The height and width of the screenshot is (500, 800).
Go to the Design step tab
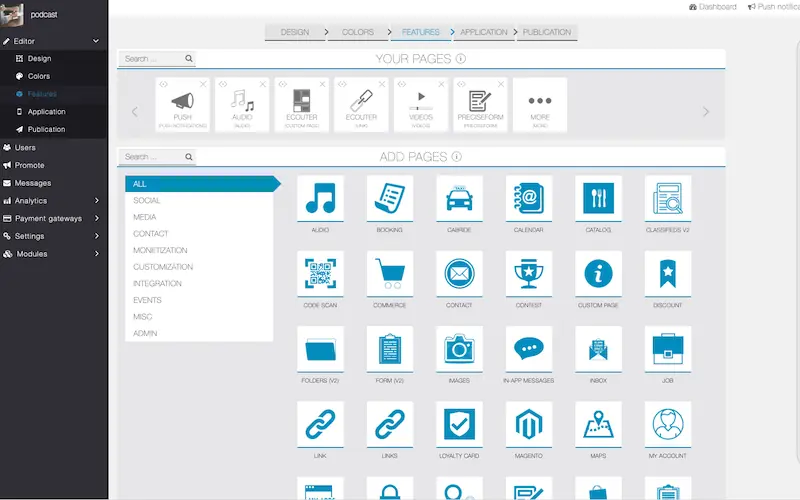(295, 32)
